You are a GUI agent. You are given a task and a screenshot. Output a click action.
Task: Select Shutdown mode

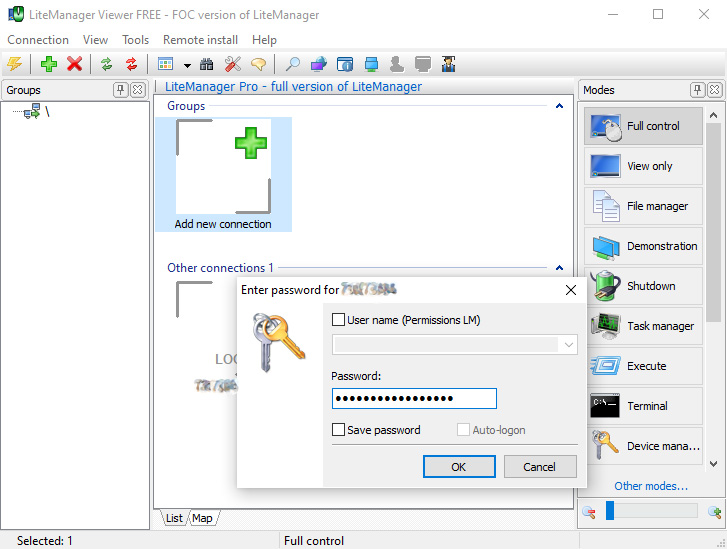point(644,286)
